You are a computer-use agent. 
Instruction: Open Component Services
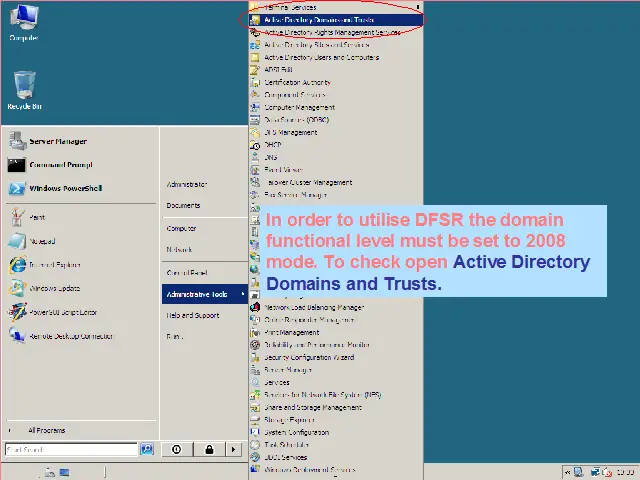pyautogui.click(x=336, y=95)
